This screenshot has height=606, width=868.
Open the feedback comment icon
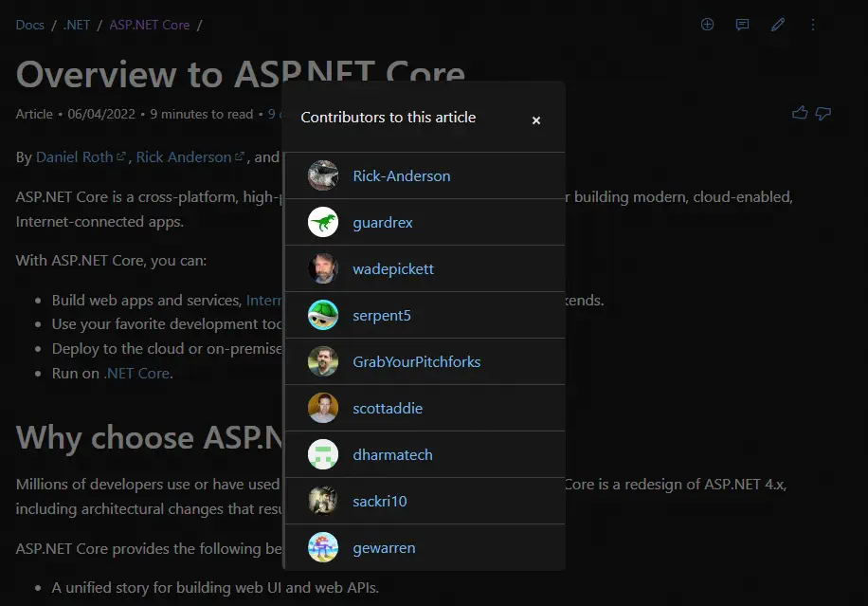pyautogui.click(x=743, y=25)
